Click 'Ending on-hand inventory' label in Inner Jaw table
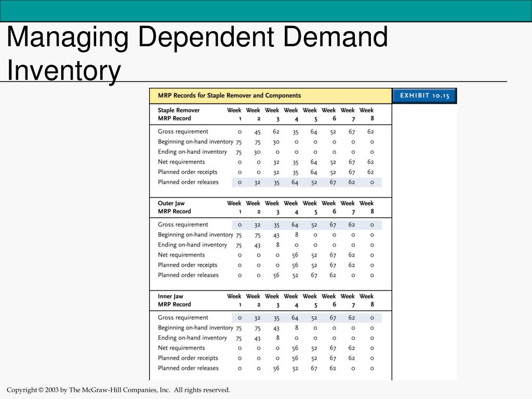 click(x=192, y=338)
